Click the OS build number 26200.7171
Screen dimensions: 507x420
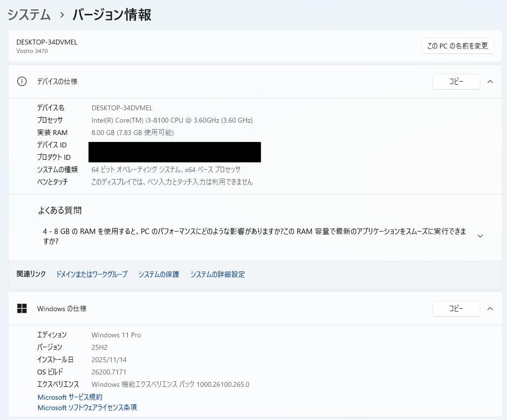pyautogui.click(x=109, y=372)
